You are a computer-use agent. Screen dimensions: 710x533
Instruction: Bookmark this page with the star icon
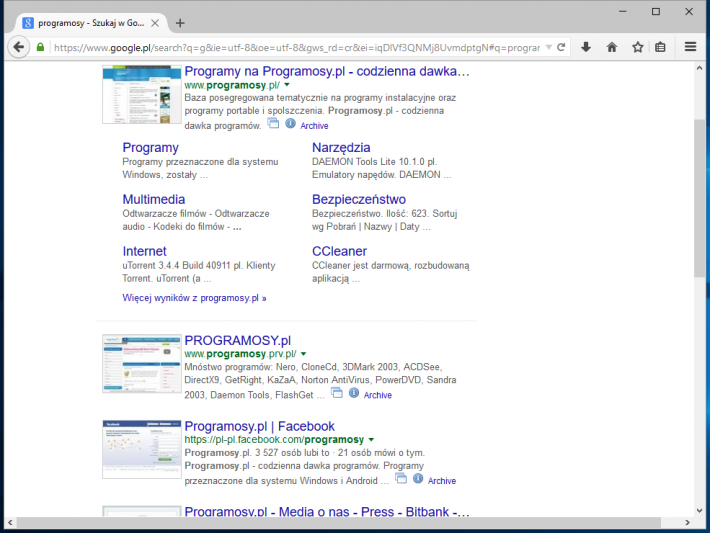click(x=638, y=47)
